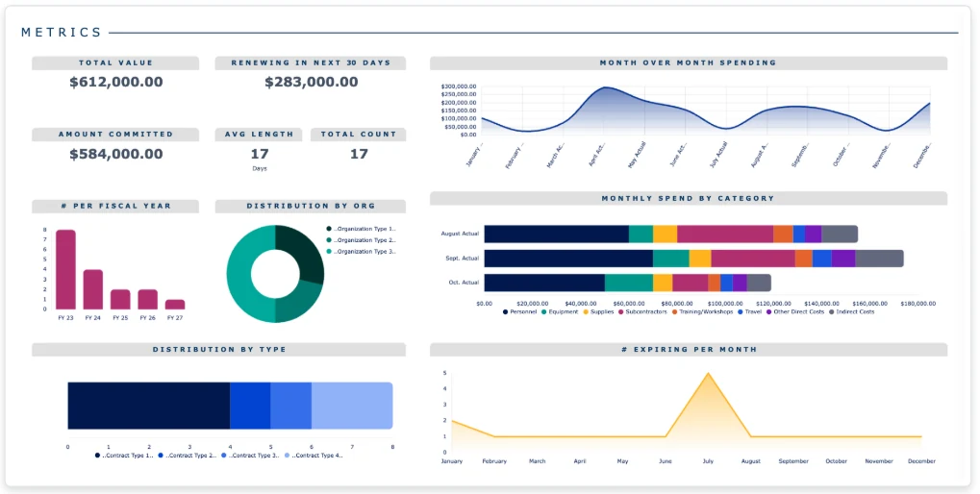980x494 pixels.
Task: Click the $300,000.00 y-axis label
Action: pos(459,86)
